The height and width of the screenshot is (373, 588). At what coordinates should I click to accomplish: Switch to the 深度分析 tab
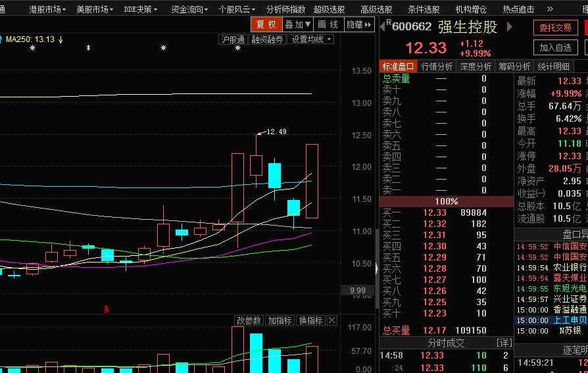(476, 66)
